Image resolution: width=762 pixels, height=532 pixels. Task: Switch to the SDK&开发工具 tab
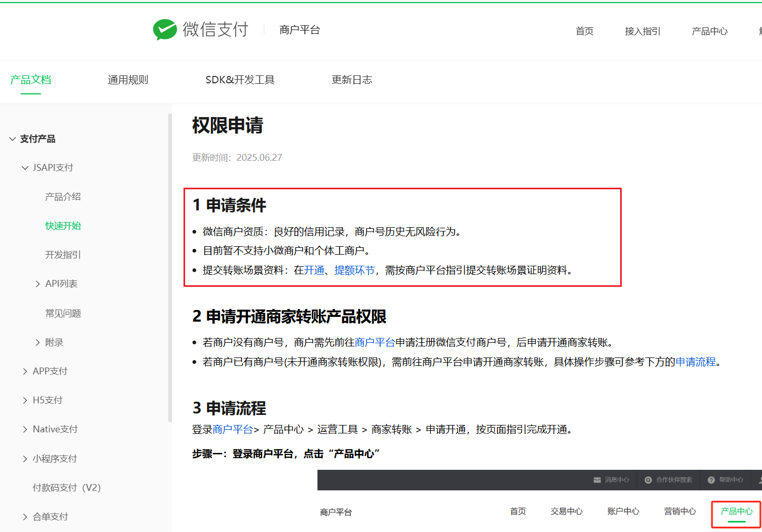240,80
